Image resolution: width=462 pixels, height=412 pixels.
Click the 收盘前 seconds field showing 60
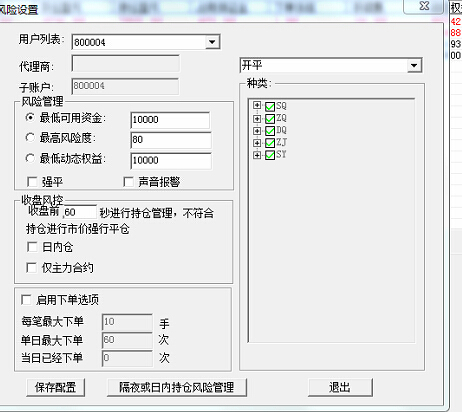pyautogui.click(x=80, y=212)
